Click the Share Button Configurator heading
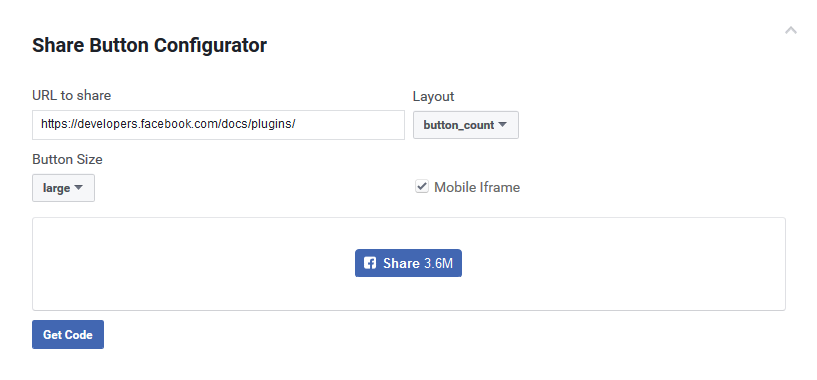The image size is (817, 380). tap(150, 45)
